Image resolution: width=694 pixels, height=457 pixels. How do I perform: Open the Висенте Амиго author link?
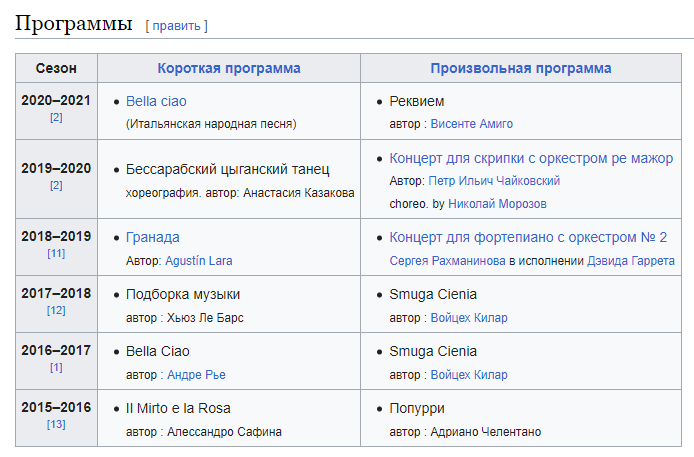pos(472,124)
